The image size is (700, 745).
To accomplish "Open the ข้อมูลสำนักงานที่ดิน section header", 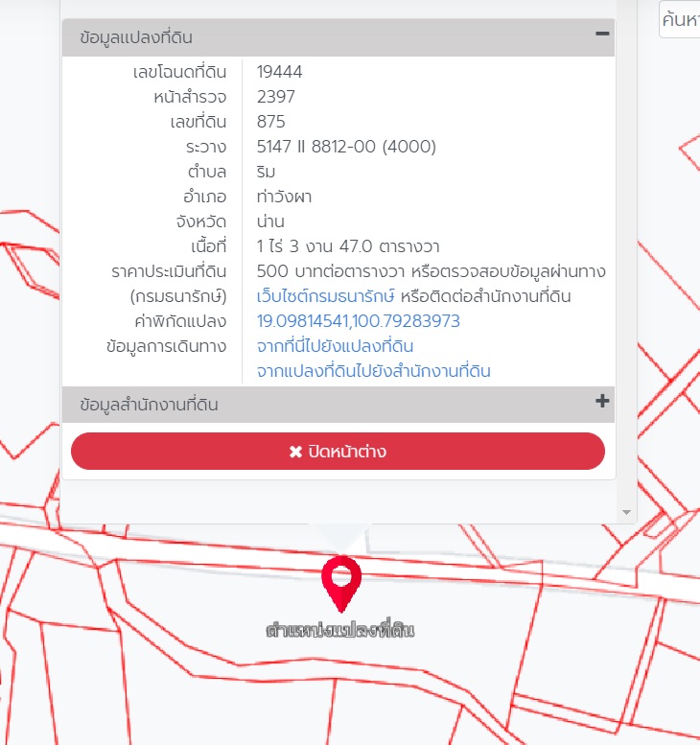I will click(338, 405).
